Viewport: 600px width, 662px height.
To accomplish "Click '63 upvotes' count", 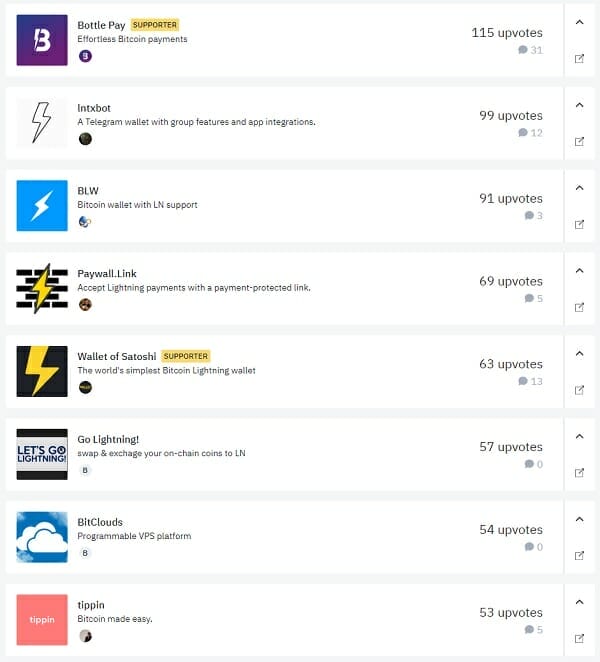I will coord(511,364).
